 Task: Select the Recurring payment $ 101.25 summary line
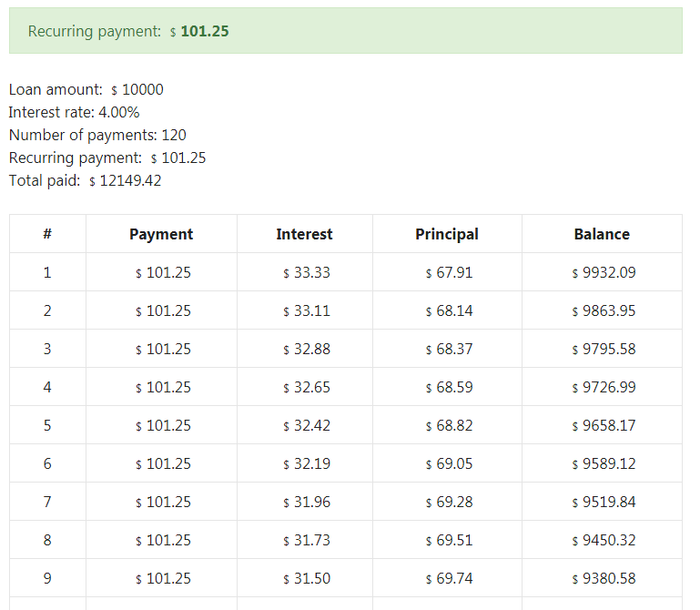click(107, 158)
